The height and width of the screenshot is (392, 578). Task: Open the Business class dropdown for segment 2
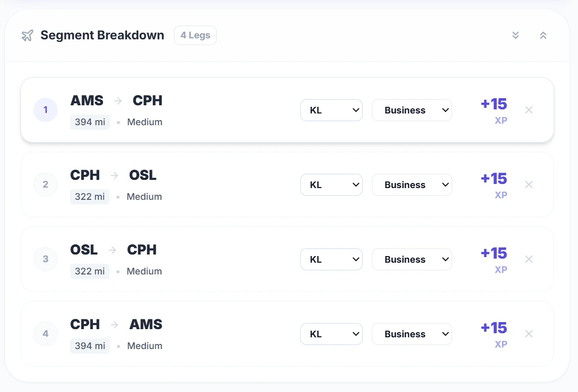point(412,185)
